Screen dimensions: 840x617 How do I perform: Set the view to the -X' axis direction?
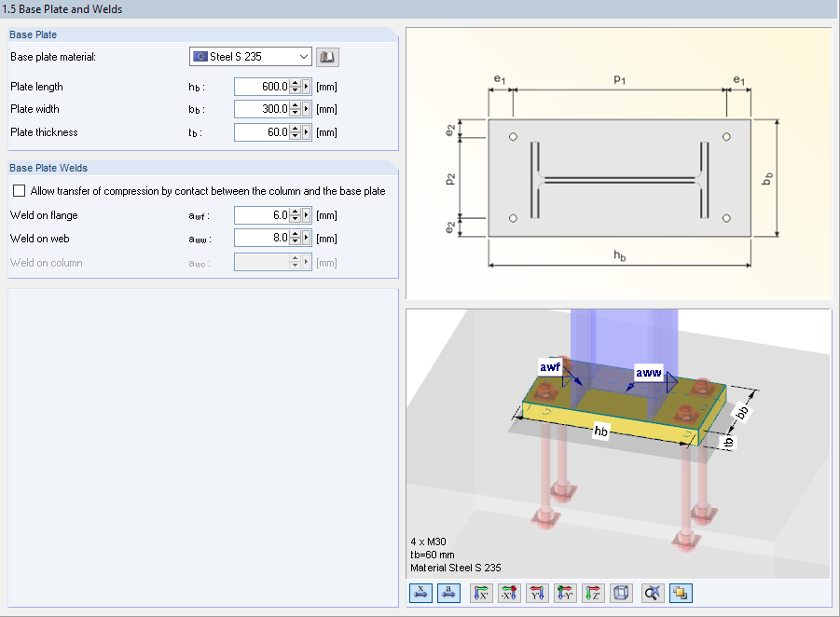coord(509,593)
